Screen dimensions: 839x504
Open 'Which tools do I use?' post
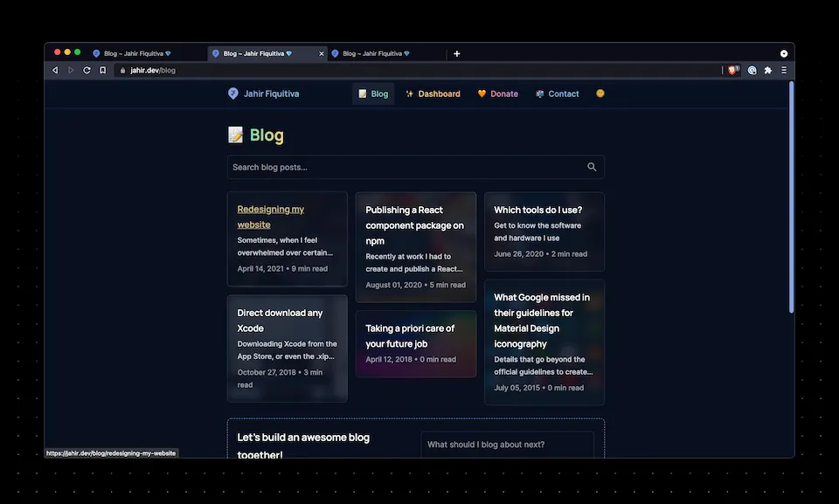[x=537, y=210]
